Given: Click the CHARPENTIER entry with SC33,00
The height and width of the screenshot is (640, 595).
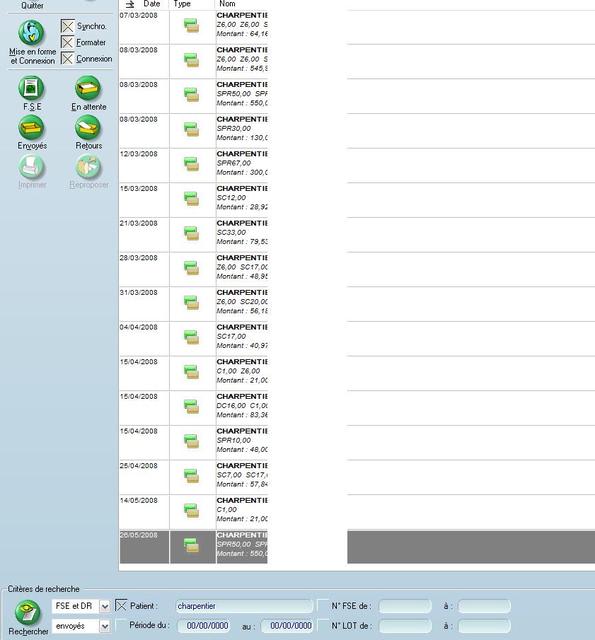Looking at the screenshot, I should tap(242, 233).
